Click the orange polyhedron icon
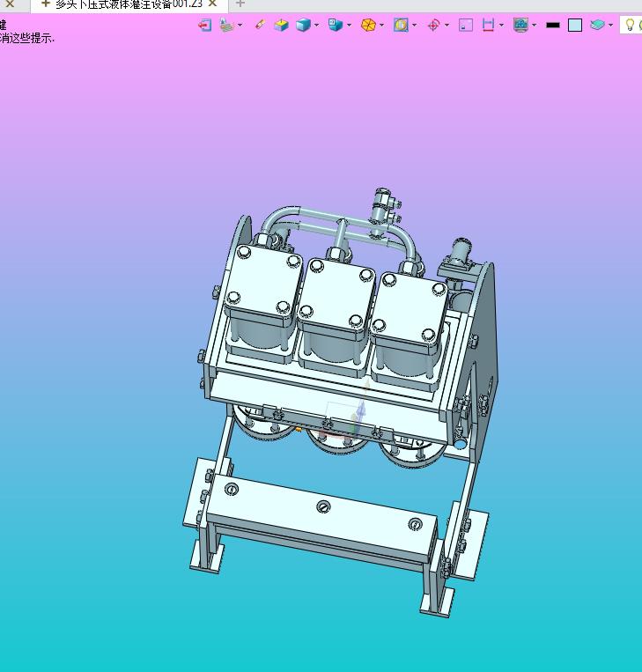The width and height of the screenshot is (642, 672). (368, 26)
